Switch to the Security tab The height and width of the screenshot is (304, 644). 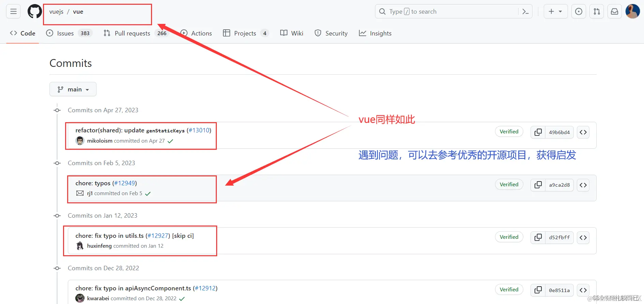point(331,33)
